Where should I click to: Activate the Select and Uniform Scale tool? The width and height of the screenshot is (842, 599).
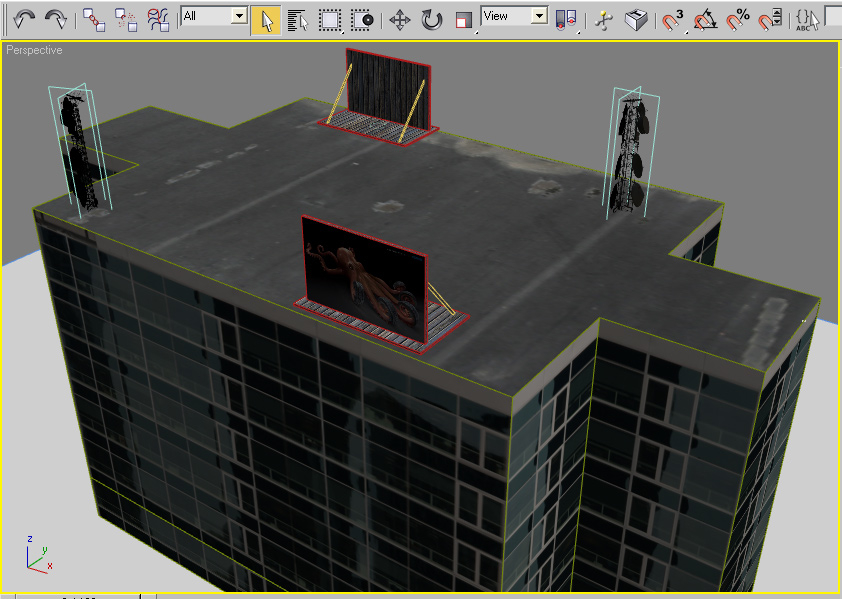(x=461, y=17)
